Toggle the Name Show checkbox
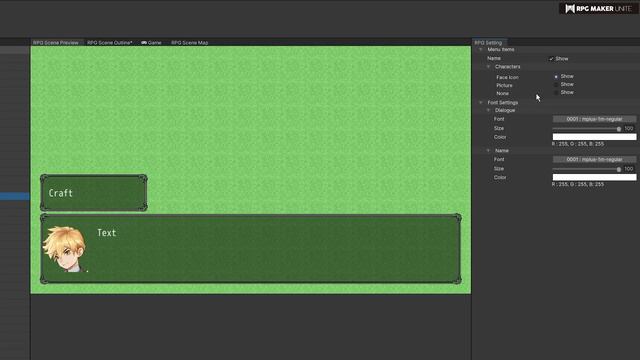This screenshot has width=640, height=360. [x=551, y=59]
